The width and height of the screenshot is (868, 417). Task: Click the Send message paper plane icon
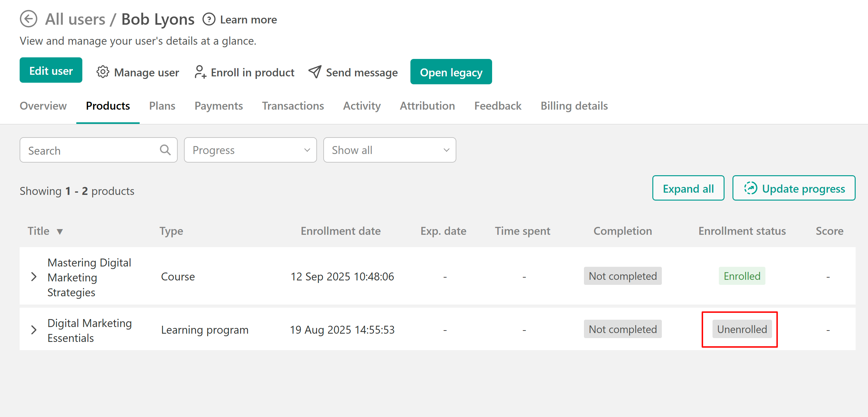tap(315, 72)
